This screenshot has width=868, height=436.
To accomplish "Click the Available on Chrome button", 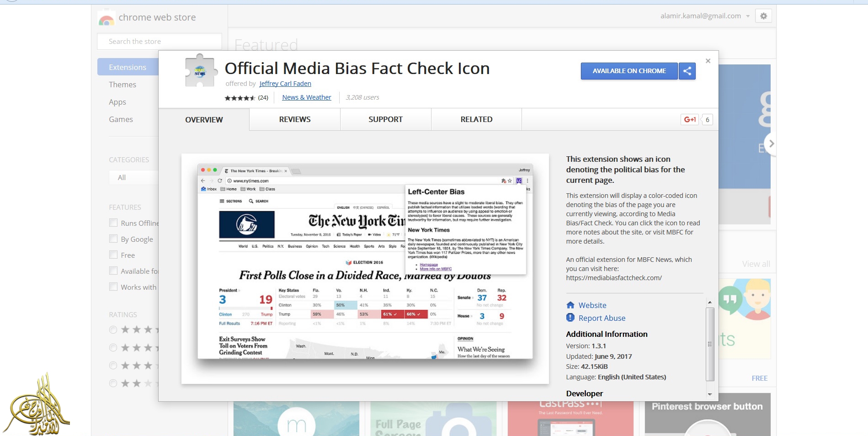I will (629, 71).
